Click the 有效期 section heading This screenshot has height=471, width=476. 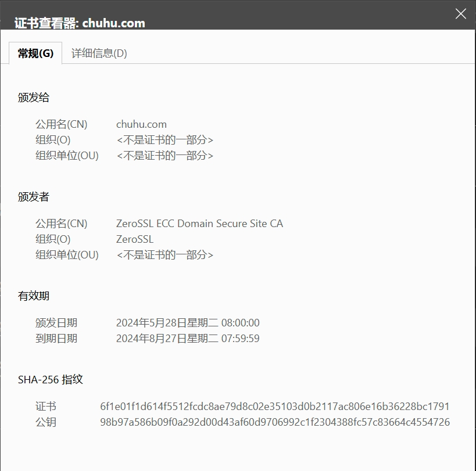pos(33,296)
